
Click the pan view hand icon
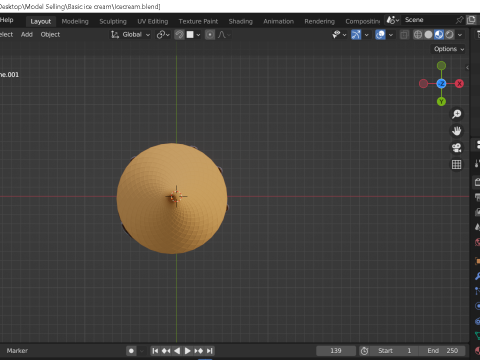point(456,131)
